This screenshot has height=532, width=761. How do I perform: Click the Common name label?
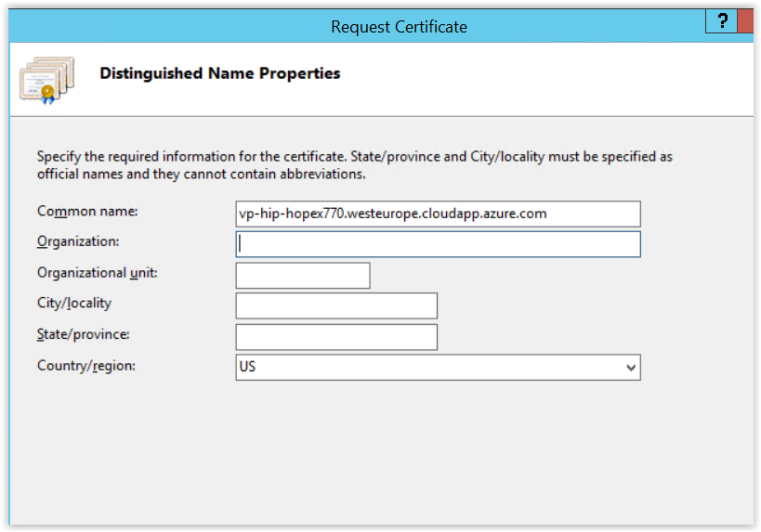[87, 212]
